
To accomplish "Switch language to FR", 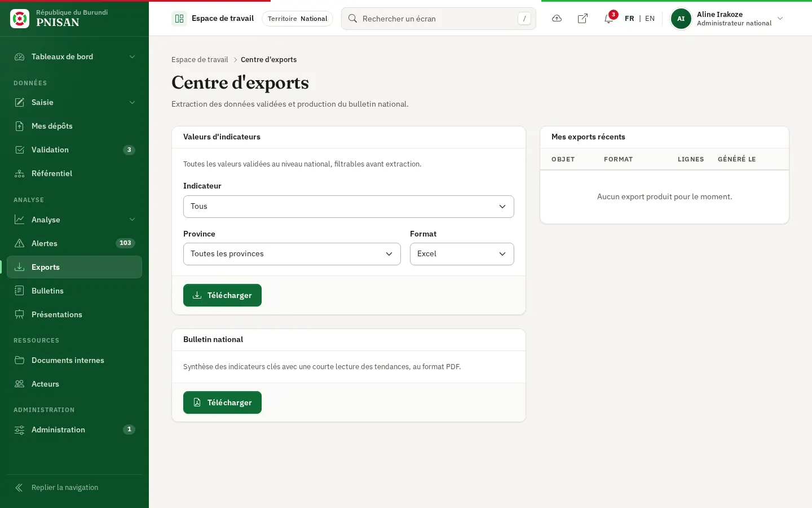I will point(629,19).
